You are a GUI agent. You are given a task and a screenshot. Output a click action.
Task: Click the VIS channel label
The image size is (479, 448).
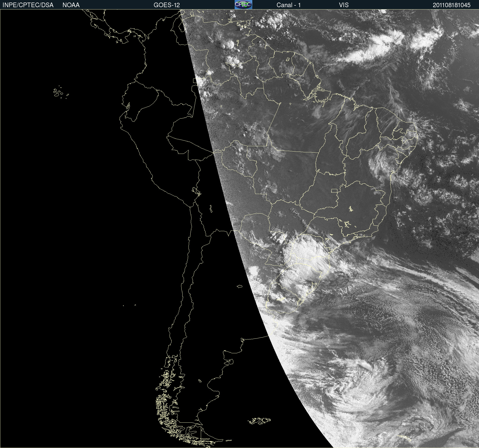pos(344,5)
